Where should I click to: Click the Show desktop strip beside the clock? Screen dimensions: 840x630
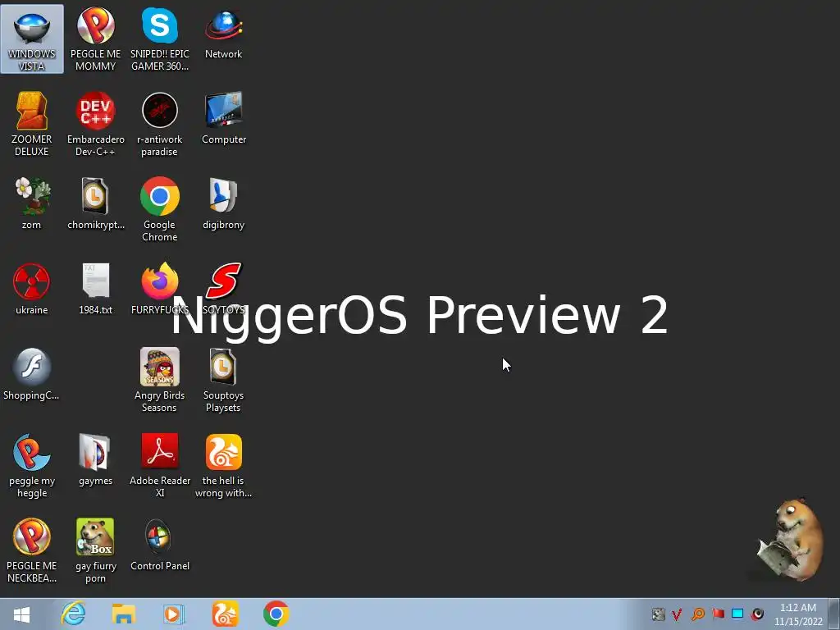pyautogui.click(x=833, y=614)
